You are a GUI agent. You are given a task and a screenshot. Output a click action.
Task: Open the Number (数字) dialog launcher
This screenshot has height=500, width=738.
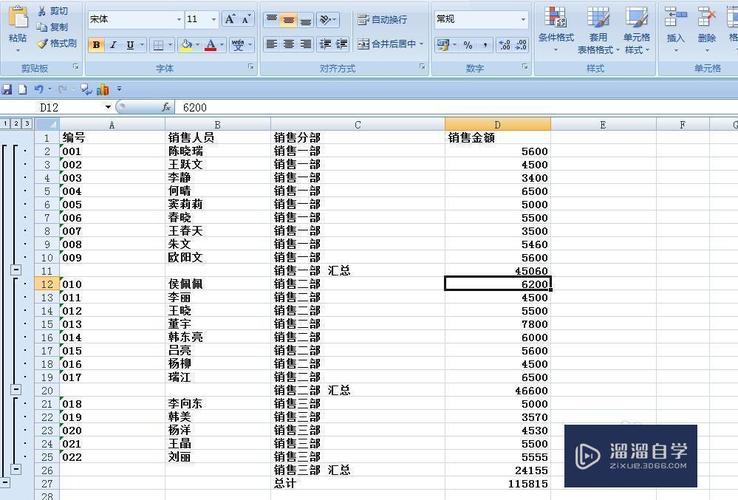pos(525,67)
